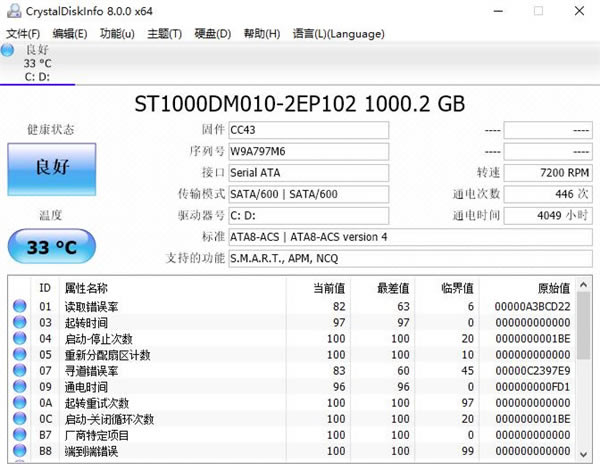Click the 属性名称 column header
This screenshot has width=600, height=470.
(172, 288)
